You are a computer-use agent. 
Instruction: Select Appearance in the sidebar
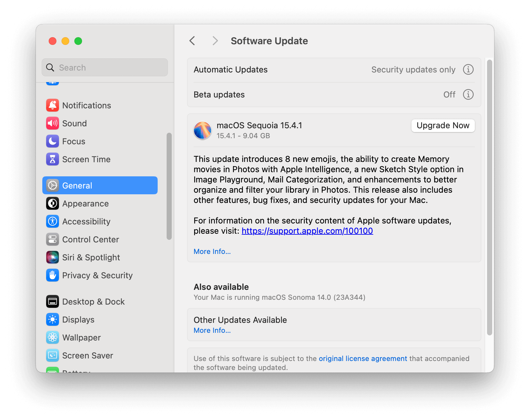point(100,203)
